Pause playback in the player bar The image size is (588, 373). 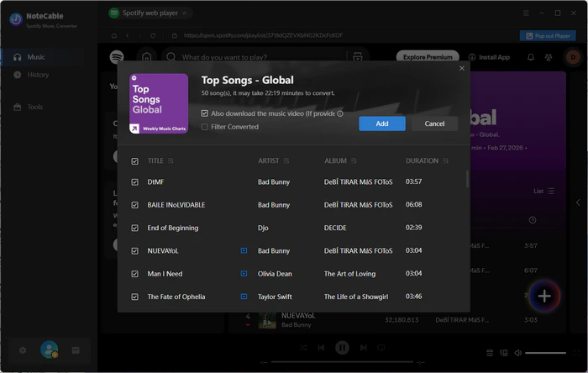pyautogui.click(x=342, y=348)
